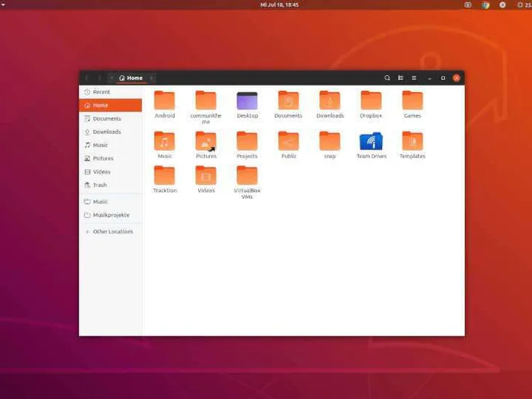This screenshot has width=532, height=399.
Task: Open the Music bookmark below Trash
Action: (x=111, y=202)
